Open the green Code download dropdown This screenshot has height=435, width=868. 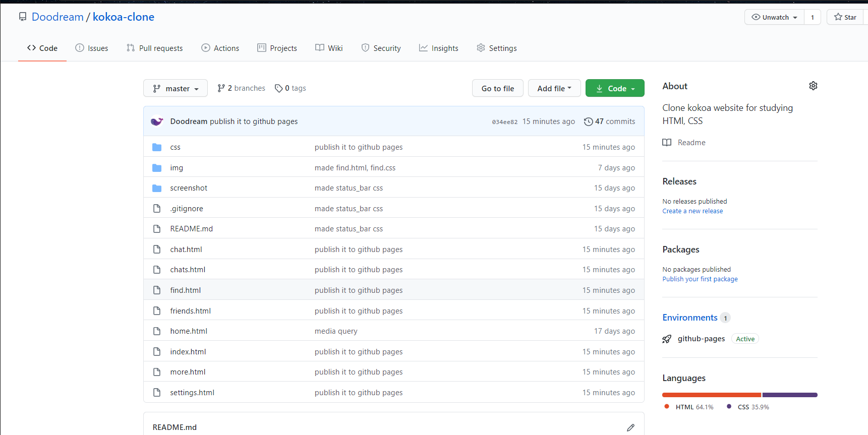point(615,88)
